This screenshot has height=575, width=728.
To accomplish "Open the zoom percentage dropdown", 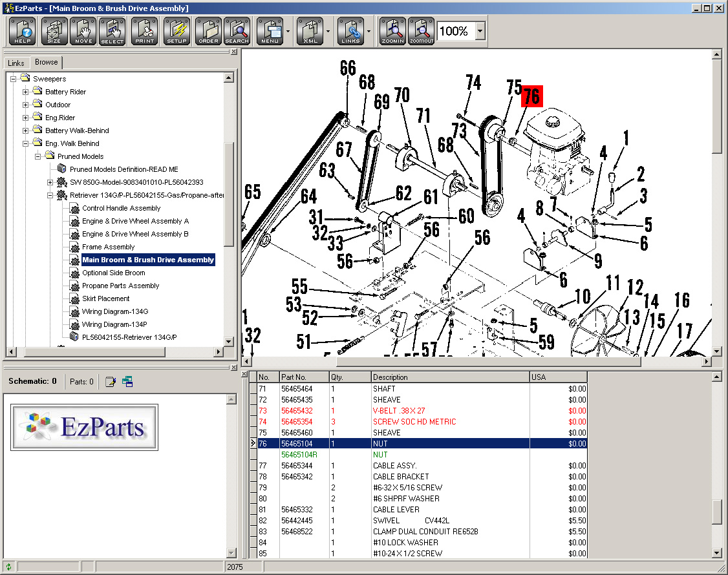I will pos(480,32).
